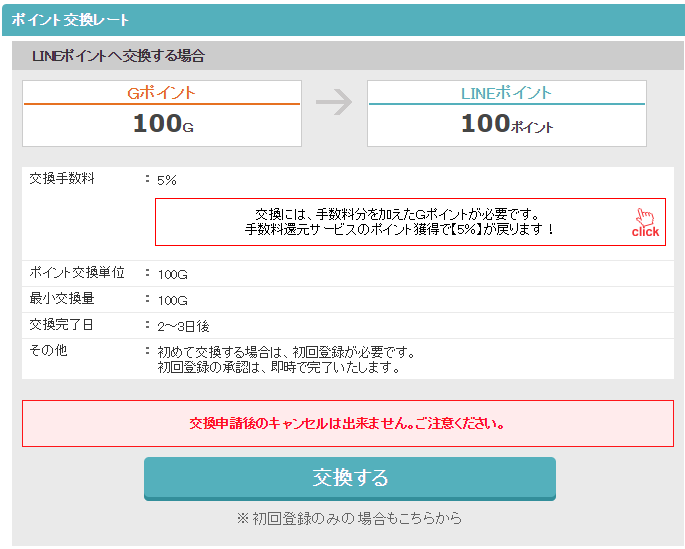The width and height of the screenshot is (685, 549).
Task: Click the 交換完了日 label
Action: (x=61, y=325)
